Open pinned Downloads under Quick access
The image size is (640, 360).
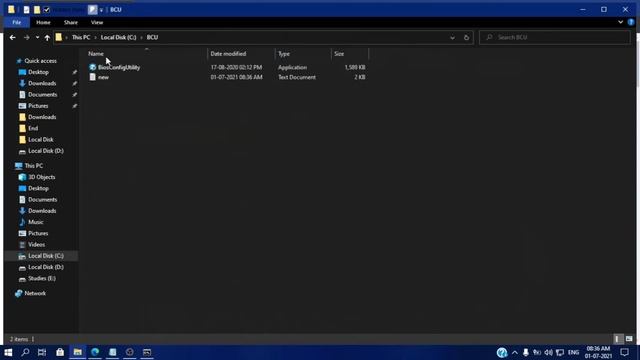[42, 83]
